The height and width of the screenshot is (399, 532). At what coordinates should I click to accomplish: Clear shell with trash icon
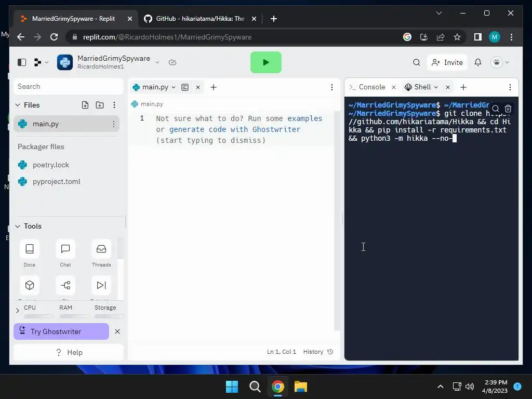(508, 109)
